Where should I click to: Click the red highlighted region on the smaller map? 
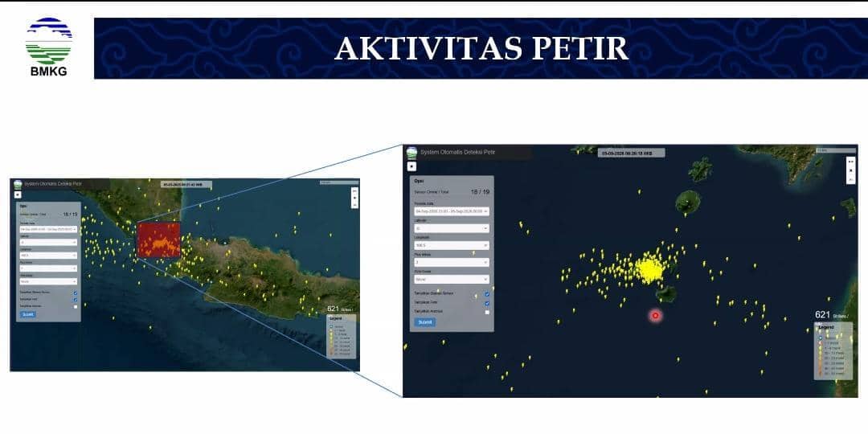pos(159,240)
